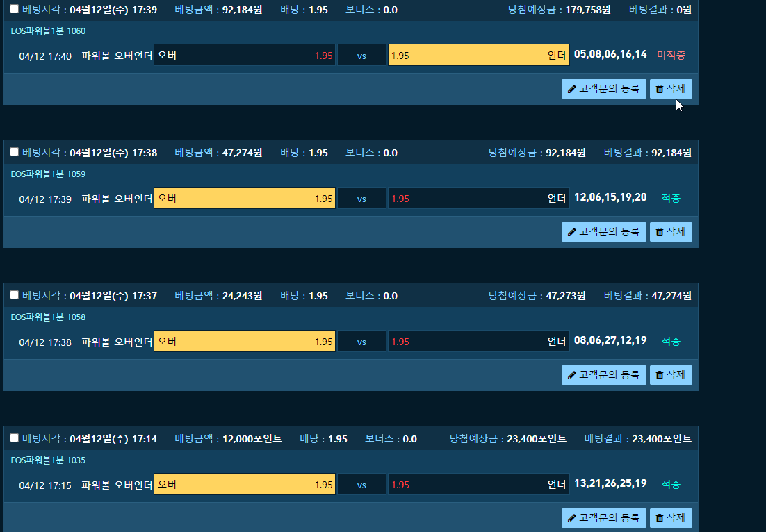The width and height of the screenshot is (766, 532).
Task: Click trash icon for round 1058 bet
Action: point(660,375)
